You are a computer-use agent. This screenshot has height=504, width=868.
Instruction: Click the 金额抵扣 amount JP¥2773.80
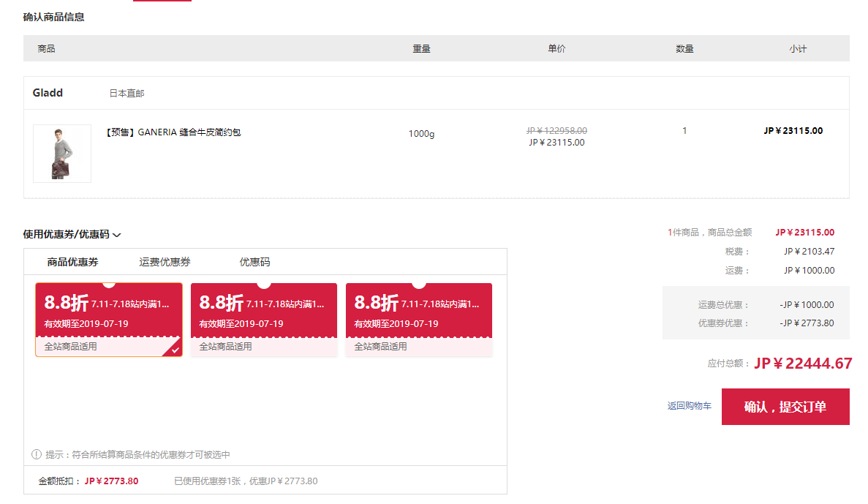pyautogui.click(x=111, y=481)
